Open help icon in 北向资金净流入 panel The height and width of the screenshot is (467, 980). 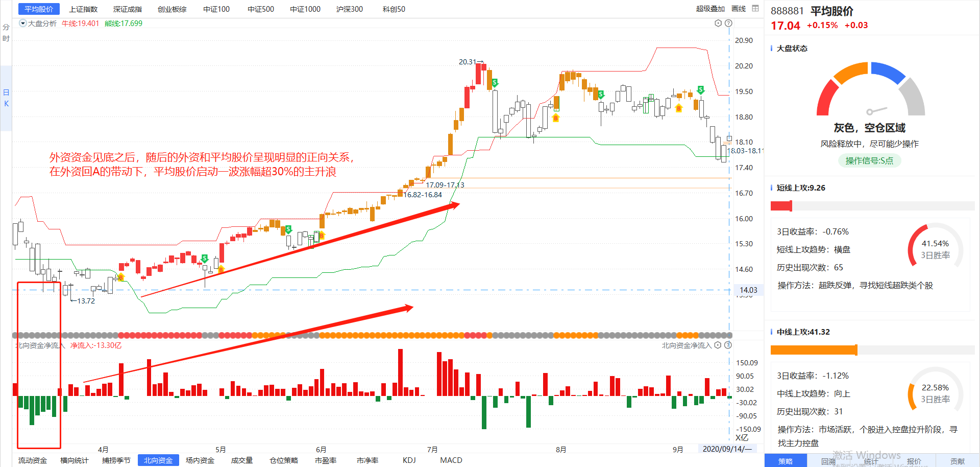728,345
